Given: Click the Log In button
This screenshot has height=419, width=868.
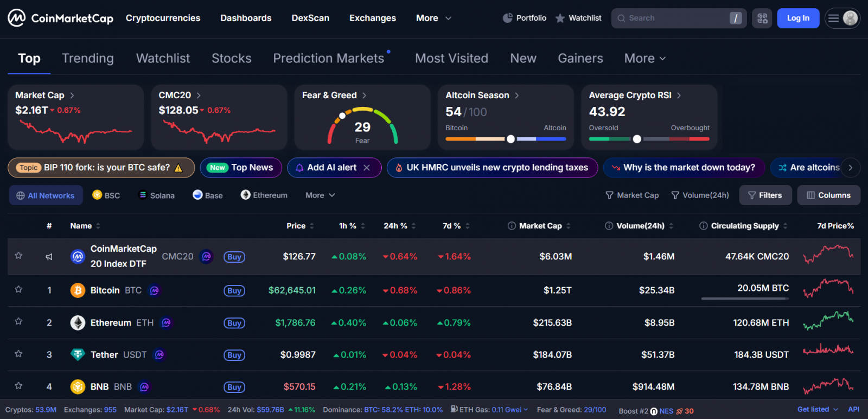Looking at the screenshot, I should tap(798, 18).
